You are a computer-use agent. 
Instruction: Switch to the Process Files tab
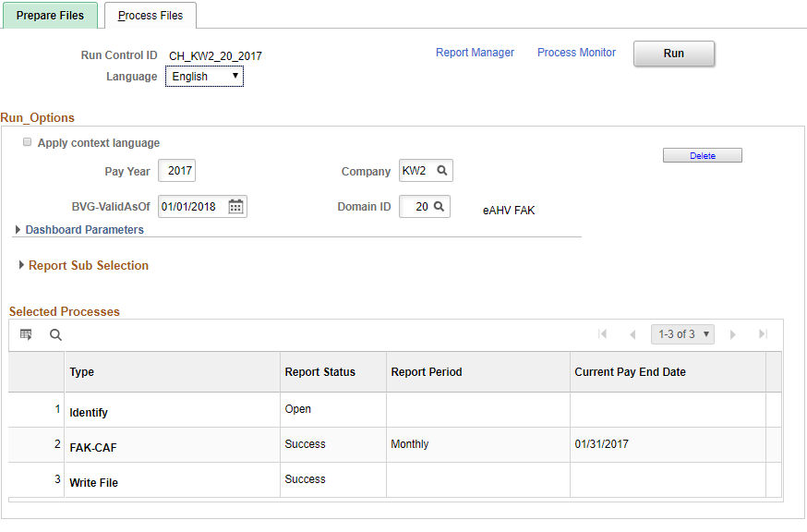(151, 16)
